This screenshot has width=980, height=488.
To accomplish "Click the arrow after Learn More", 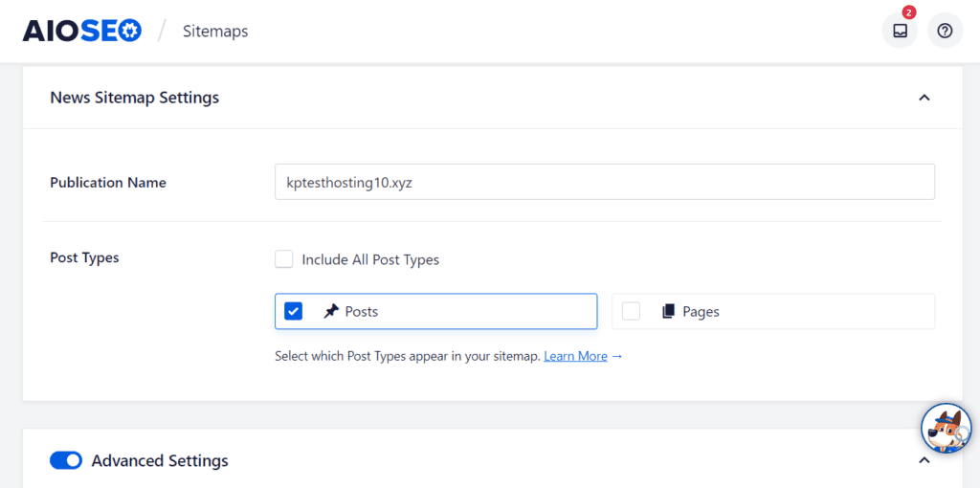I will [x=617, y=356].
